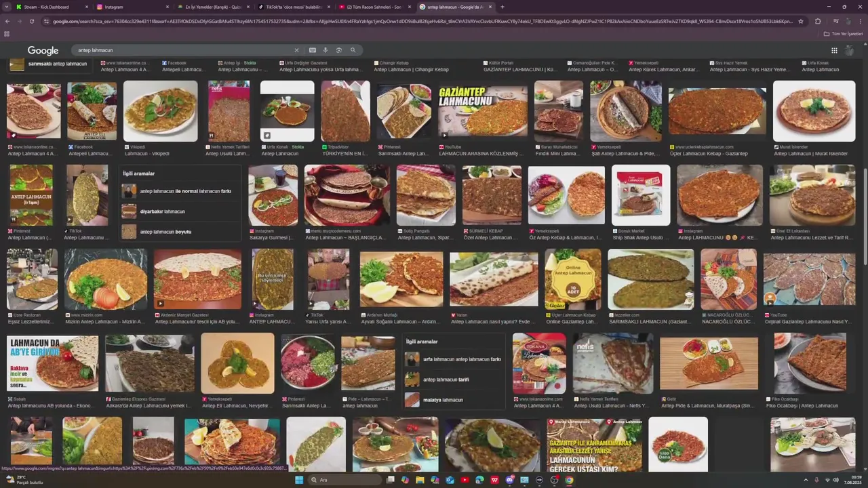Open Discord from the taskbar
Screen dimensions: 868x488
[509, 480]
